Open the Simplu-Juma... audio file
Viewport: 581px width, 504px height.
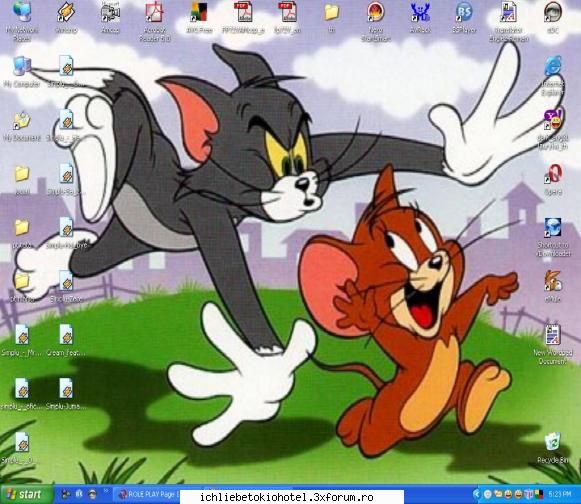pos(66,388)
